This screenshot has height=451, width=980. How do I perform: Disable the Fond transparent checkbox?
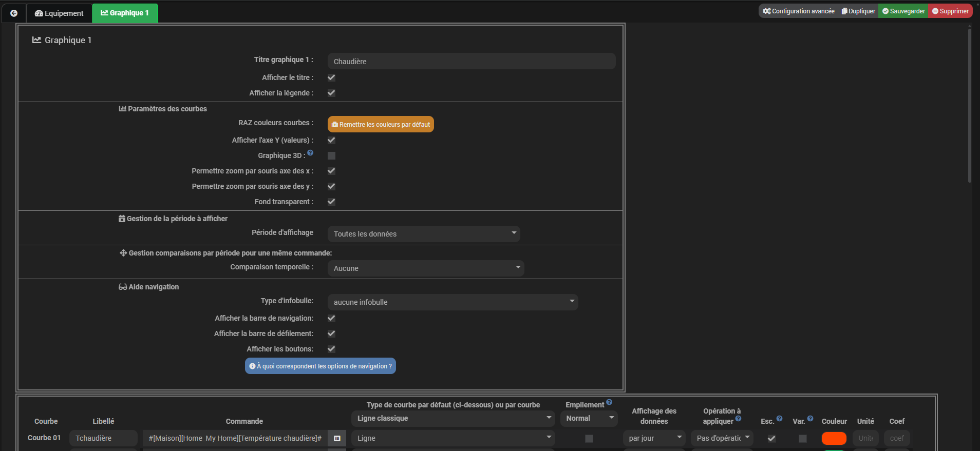(331, 202)
